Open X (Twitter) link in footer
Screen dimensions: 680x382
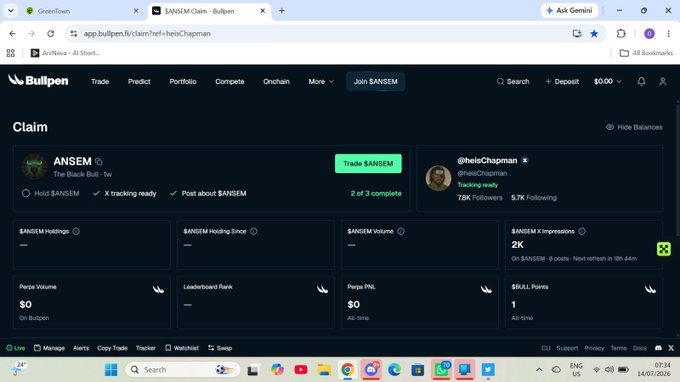pyautogui.click(x=671, y=348)
